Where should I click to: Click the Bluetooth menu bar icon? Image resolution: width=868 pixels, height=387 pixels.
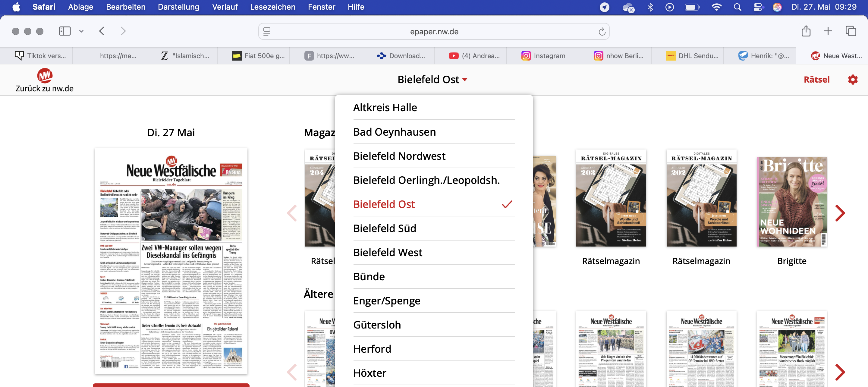650,7
